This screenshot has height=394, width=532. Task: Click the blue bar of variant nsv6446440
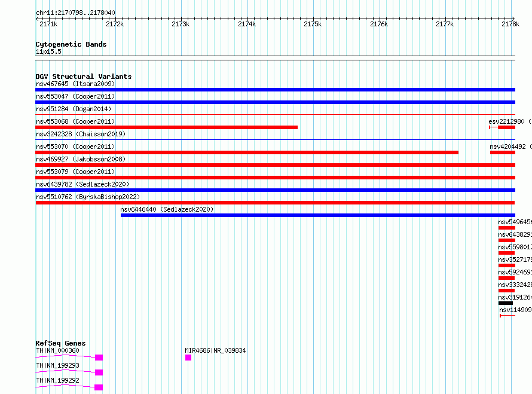click(318, 215)
